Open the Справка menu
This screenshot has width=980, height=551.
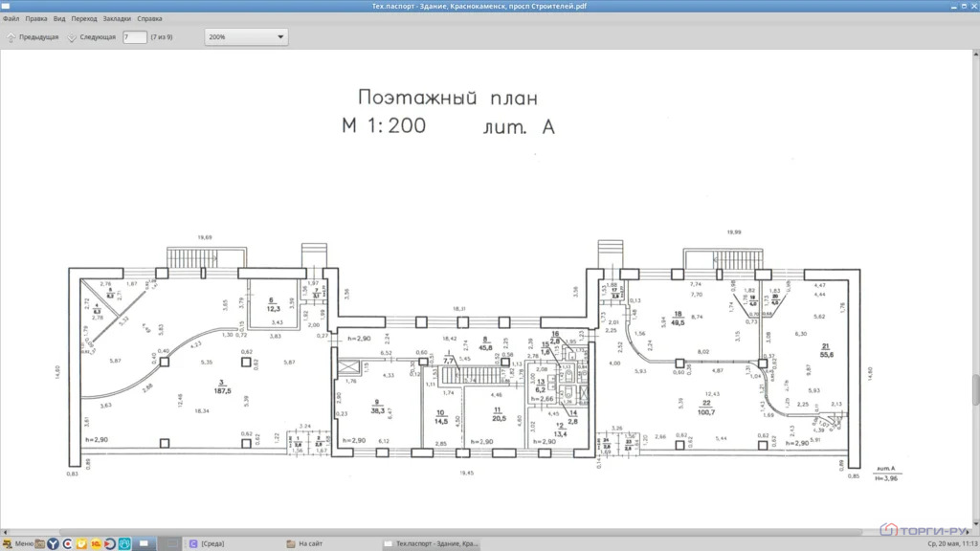[149, 19]
